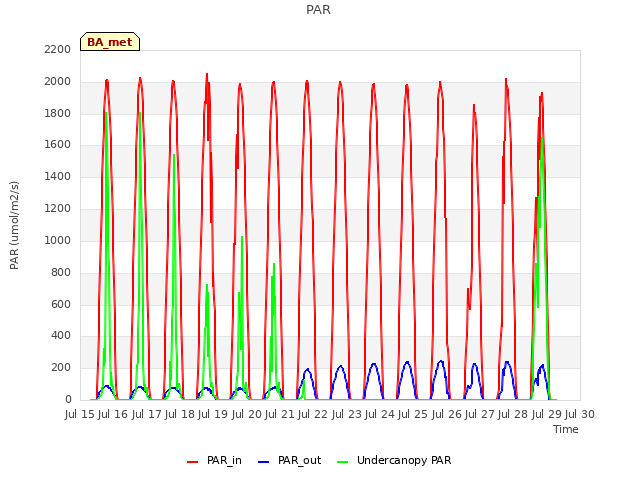Screen dimensions: 640x480
Task: Click the 0 y-axis tick label
Action: tap(68, 399)
